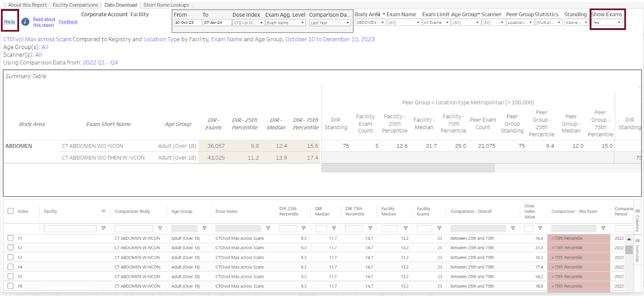The width and height of the screenshot is (644, 297).
Task: Click the Dose Index Value column header
Action: tap(529, 211)
